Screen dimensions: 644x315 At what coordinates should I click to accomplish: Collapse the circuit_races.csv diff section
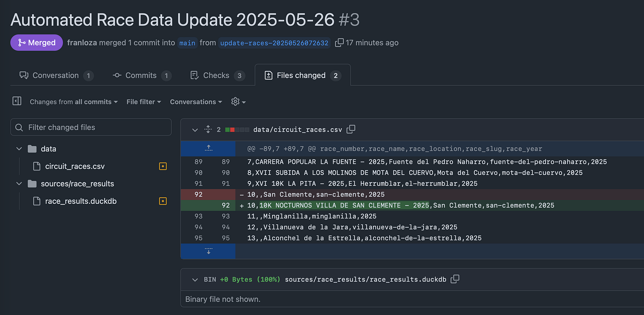[x=195, y=130]
